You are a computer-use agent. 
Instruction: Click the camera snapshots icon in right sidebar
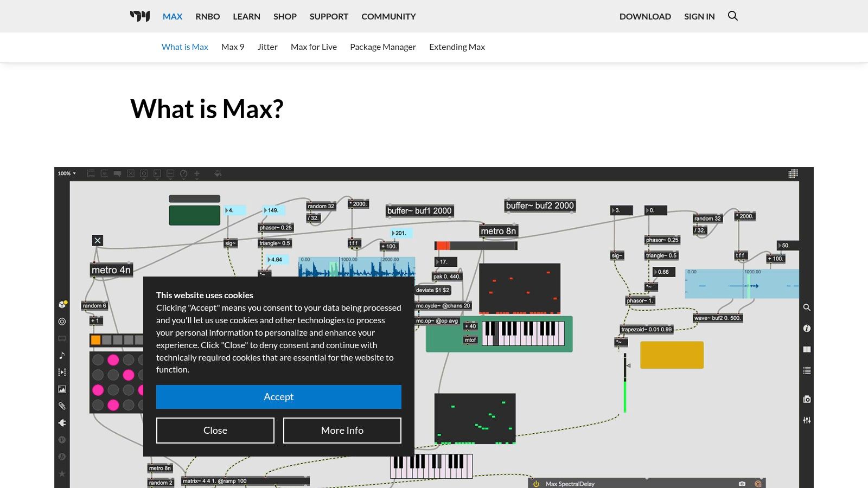(x=807, y=399)
